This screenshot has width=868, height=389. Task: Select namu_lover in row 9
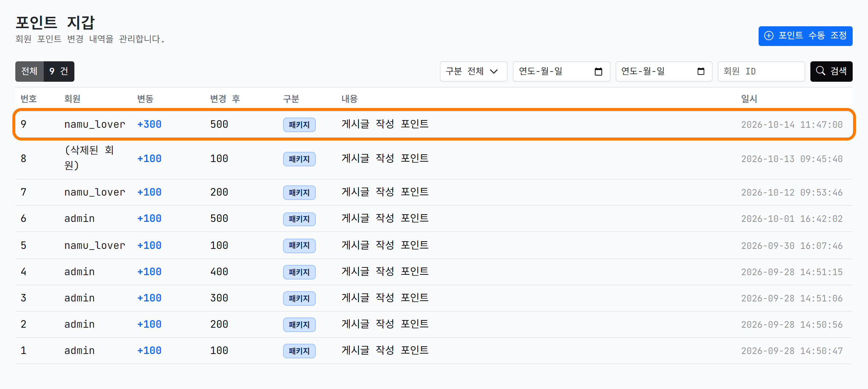(95, 124)
